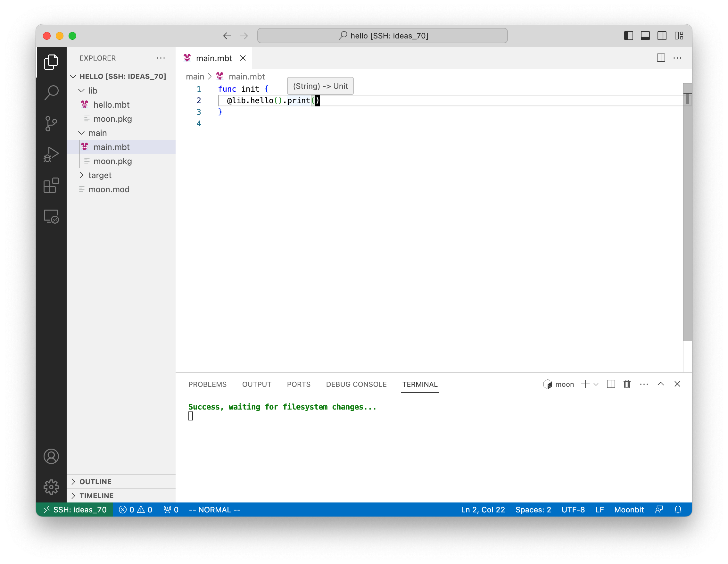
Task: Open the Extensions view
Action: pyautogui.click(x=51, y=186)
